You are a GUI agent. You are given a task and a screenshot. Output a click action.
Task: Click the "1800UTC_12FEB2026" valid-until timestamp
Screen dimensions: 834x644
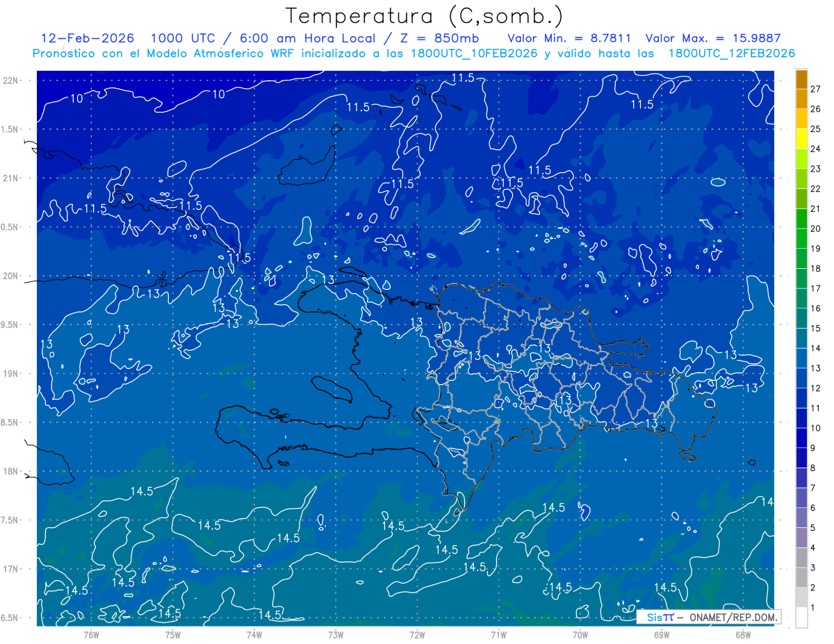pos(731,53)
